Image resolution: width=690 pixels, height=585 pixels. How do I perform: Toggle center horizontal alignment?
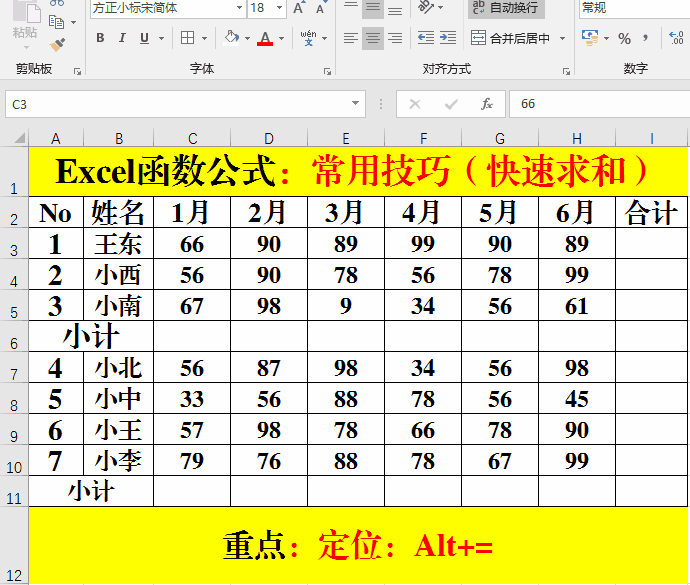(373, 38)
